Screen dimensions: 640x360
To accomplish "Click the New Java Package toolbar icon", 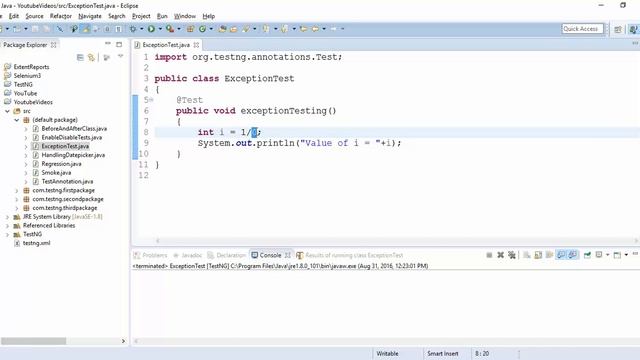I will (190, 29).
